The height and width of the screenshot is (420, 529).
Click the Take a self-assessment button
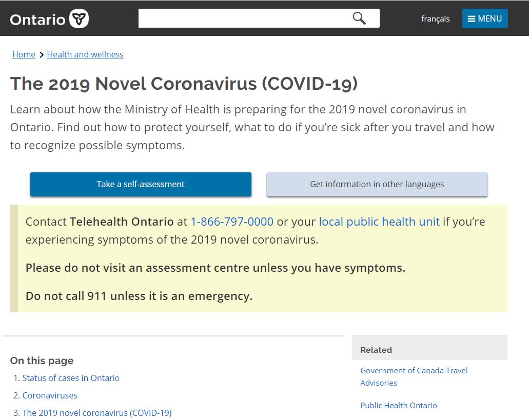141,184
